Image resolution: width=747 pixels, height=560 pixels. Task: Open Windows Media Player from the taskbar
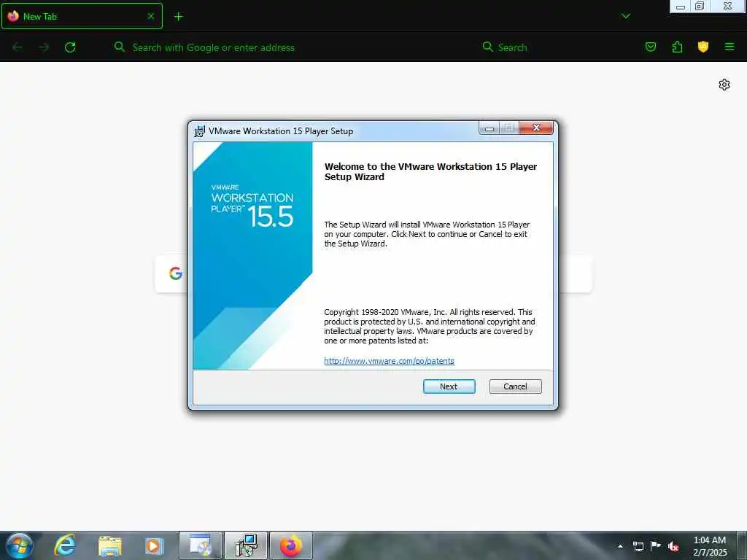pos(154,546)
